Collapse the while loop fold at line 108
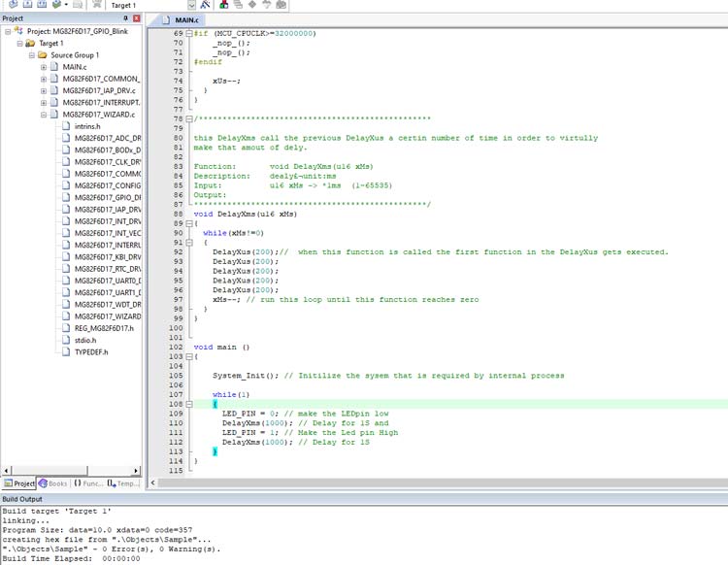The image size is (728, 565). pyautogui.click(x=188, y=404)
